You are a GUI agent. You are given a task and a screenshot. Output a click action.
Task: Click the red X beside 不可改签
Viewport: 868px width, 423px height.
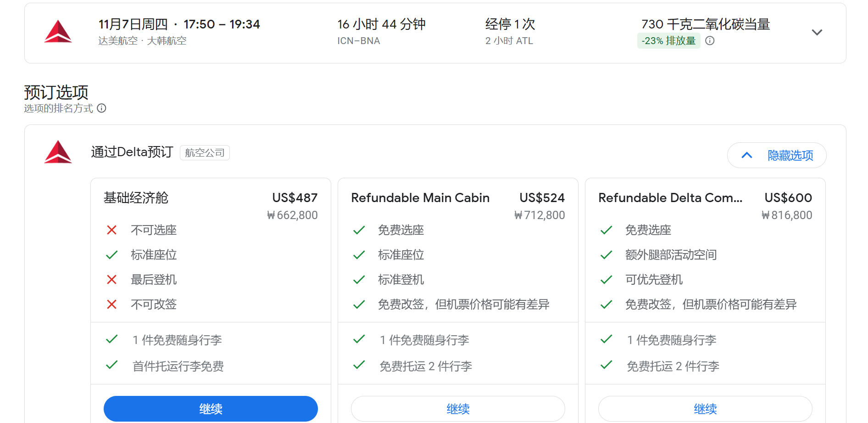coord(111,305)
